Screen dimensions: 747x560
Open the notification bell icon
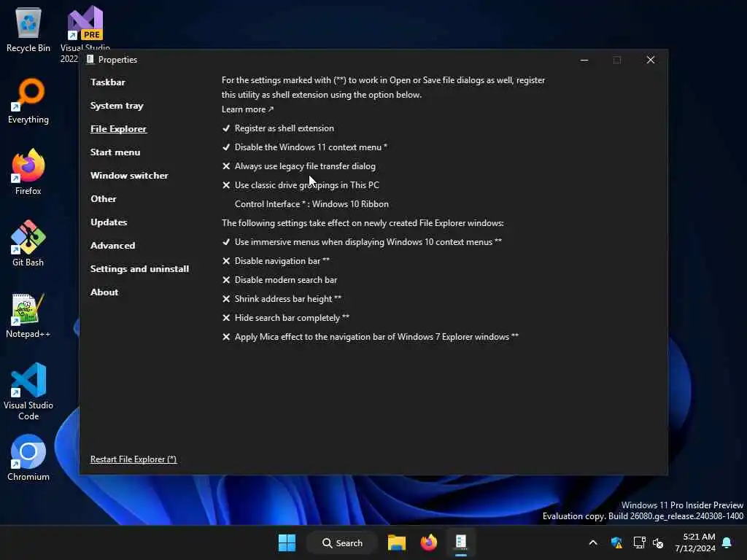coord(727,542)
